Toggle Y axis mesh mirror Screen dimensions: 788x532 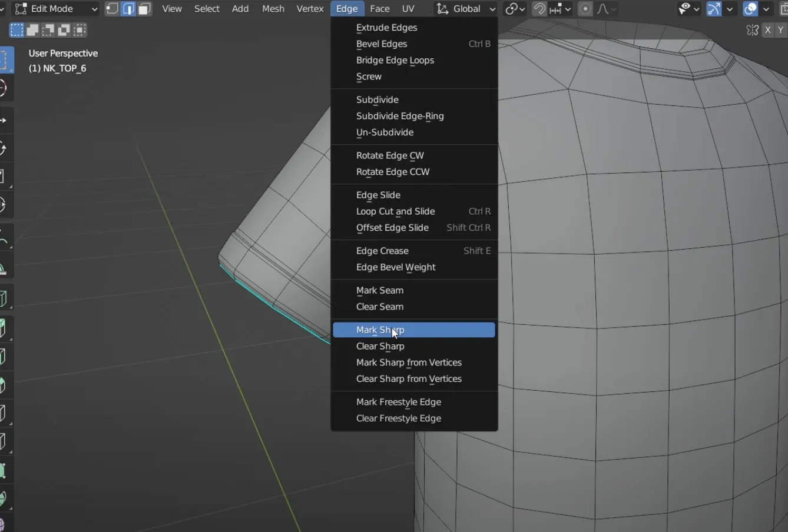(x=782, y=30)
